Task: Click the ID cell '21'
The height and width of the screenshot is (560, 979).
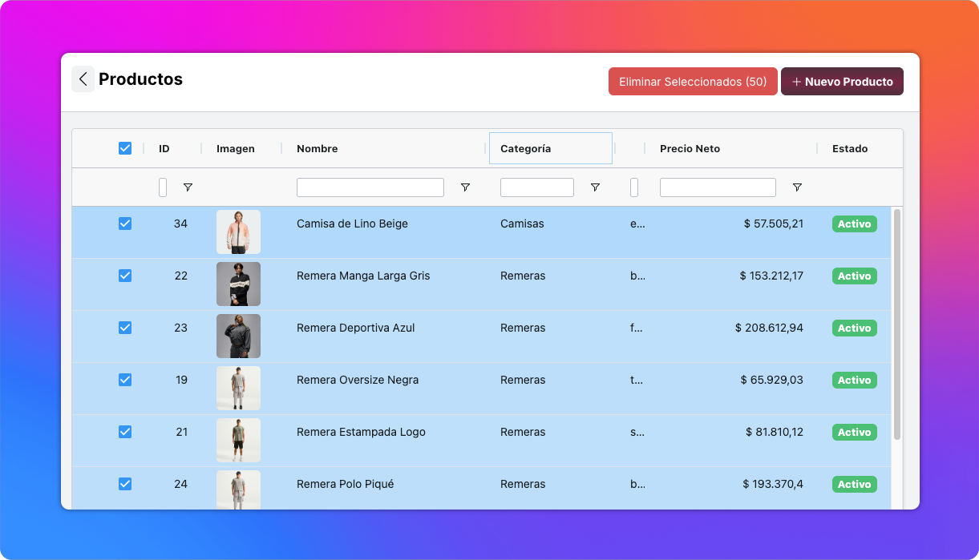Action: [181, 432]
